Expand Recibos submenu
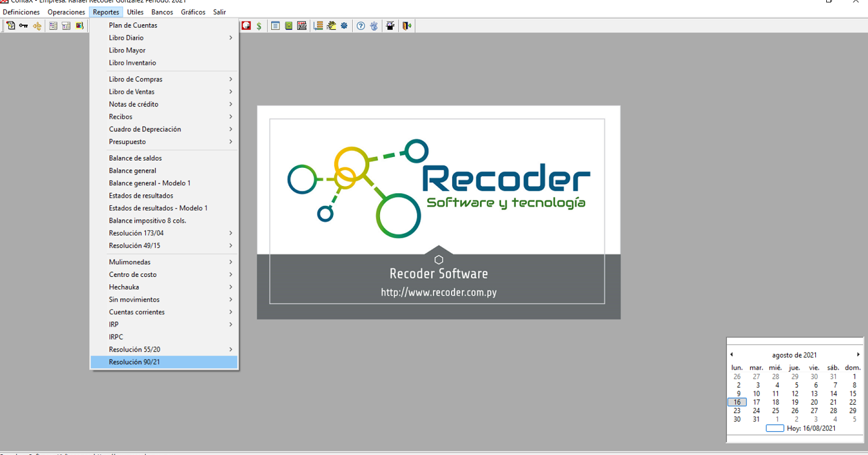Viewport: 868px width, 455px height. (x=164, y=117)
